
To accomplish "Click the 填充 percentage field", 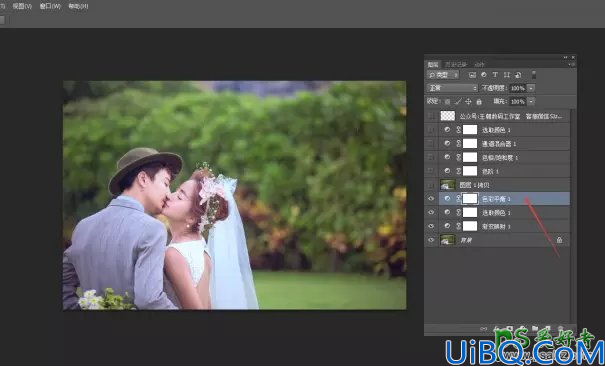I will [517, 101].
